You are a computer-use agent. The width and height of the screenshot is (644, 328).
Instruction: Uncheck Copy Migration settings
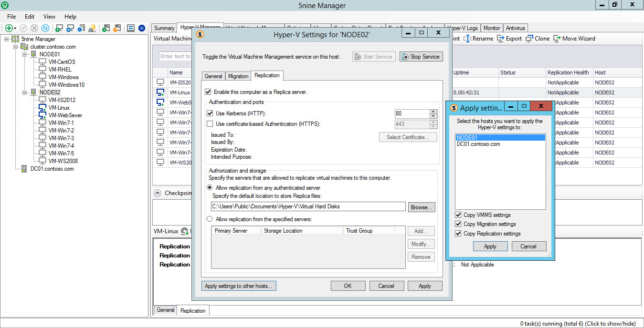458,224
